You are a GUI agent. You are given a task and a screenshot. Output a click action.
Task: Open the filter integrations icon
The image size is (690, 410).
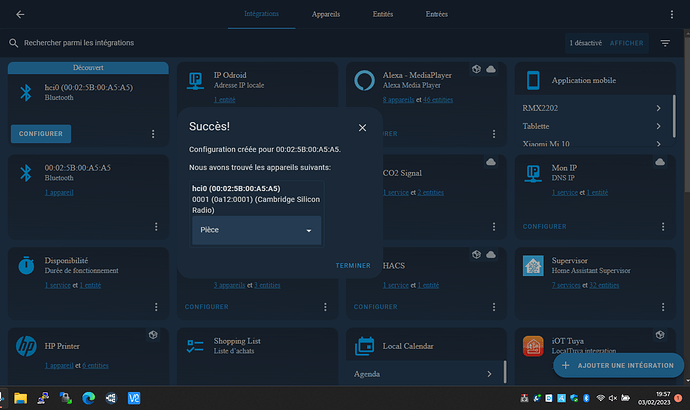click(x=665, y=43)
